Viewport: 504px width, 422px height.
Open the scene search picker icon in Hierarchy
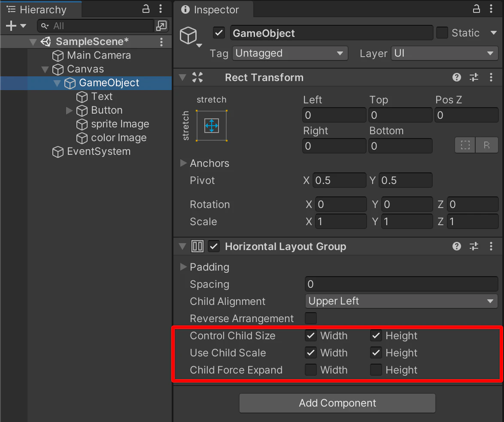[161, 26]
